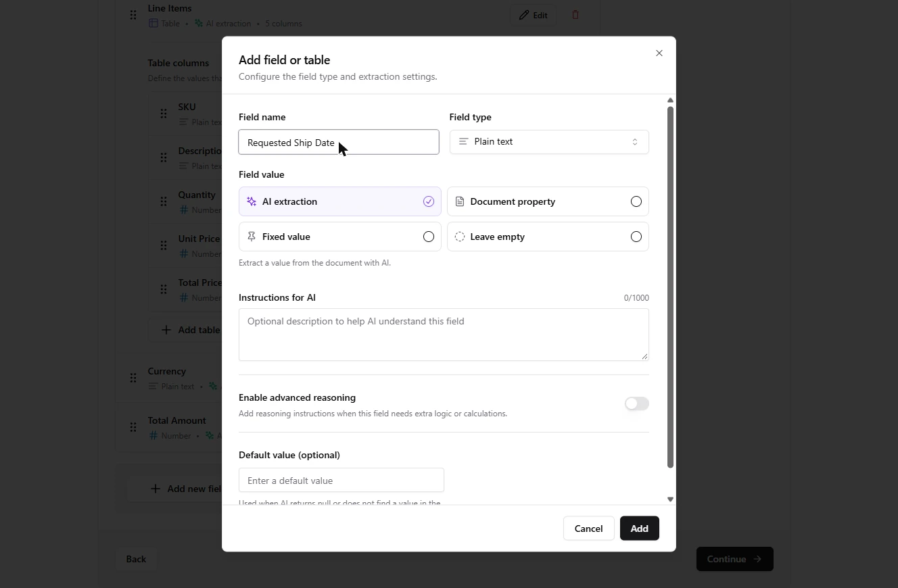898x588 pixels.
Task: Click the drag handle for Total Amount field
Action: coord(133,427)
